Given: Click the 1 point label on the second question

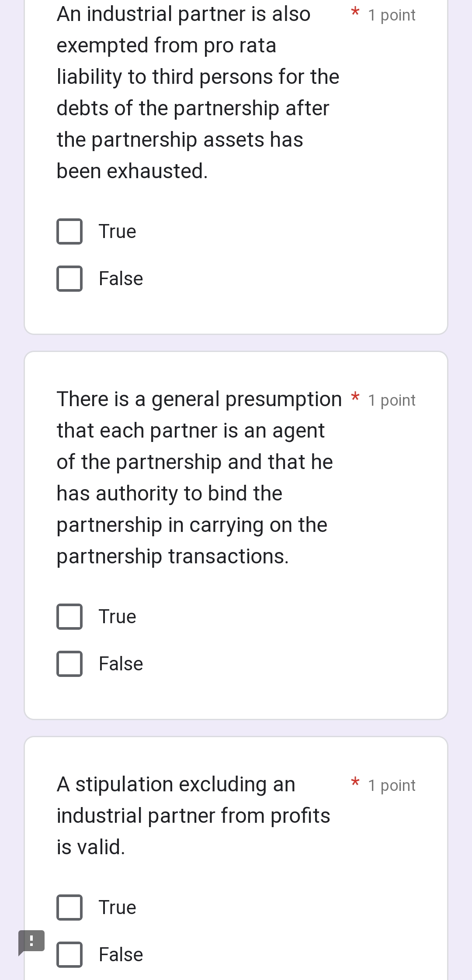Looking at the screenshot, I should coord(392,400).
